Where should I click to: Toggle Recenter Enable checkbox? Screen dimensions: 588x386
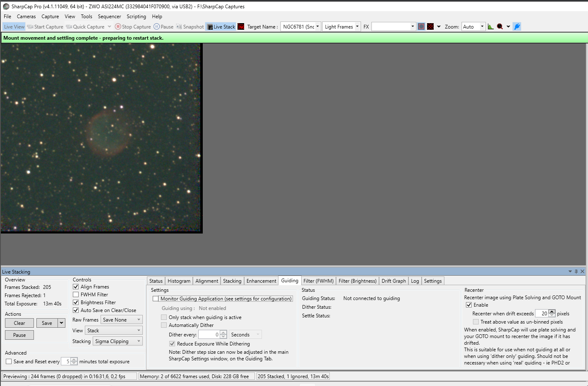[469, 305]
